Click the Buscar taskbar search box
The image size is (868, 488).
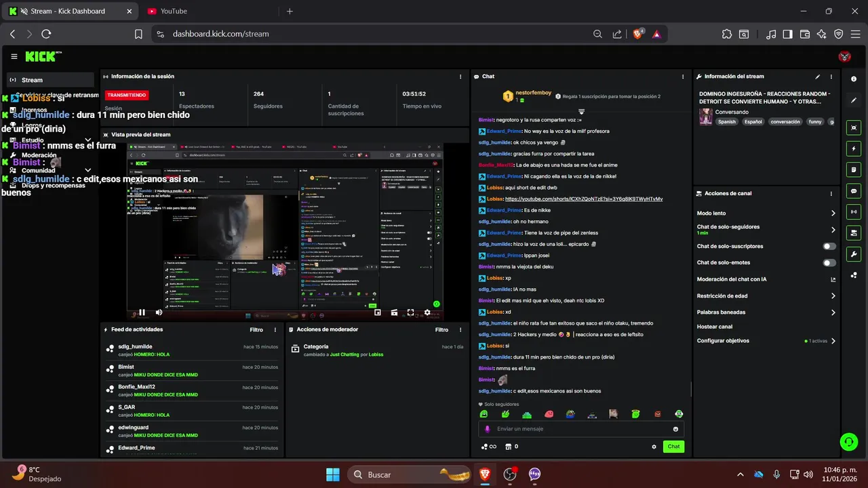click(x=410, y=474)
